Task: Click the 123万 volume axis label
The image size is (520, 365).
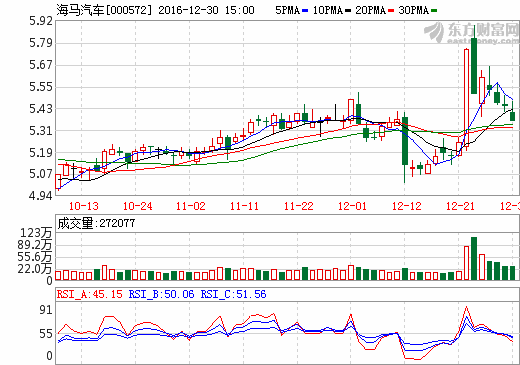Action: [36, 232]
